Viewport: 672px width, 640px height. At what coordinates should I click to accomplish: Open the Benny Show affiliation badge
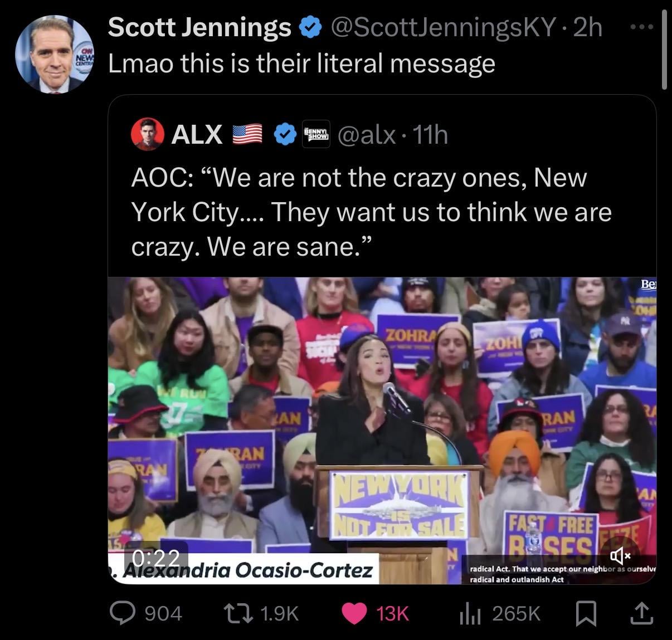coord(316,134)
